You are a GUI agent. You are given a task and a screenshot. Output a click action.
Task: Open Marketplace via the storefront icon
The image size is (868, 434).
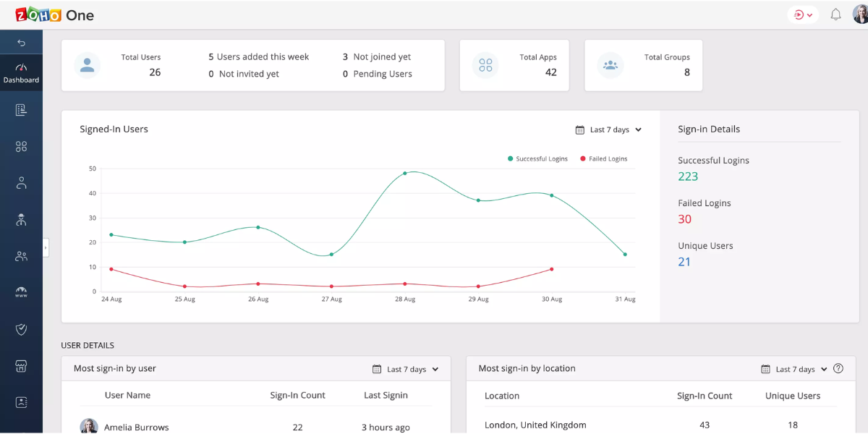point(21,365)
